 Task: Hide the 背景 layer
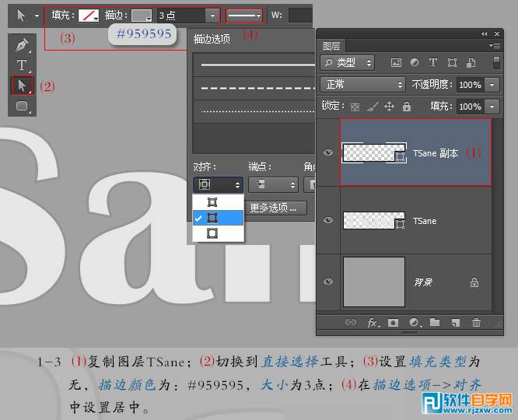[x=328, y=282]
